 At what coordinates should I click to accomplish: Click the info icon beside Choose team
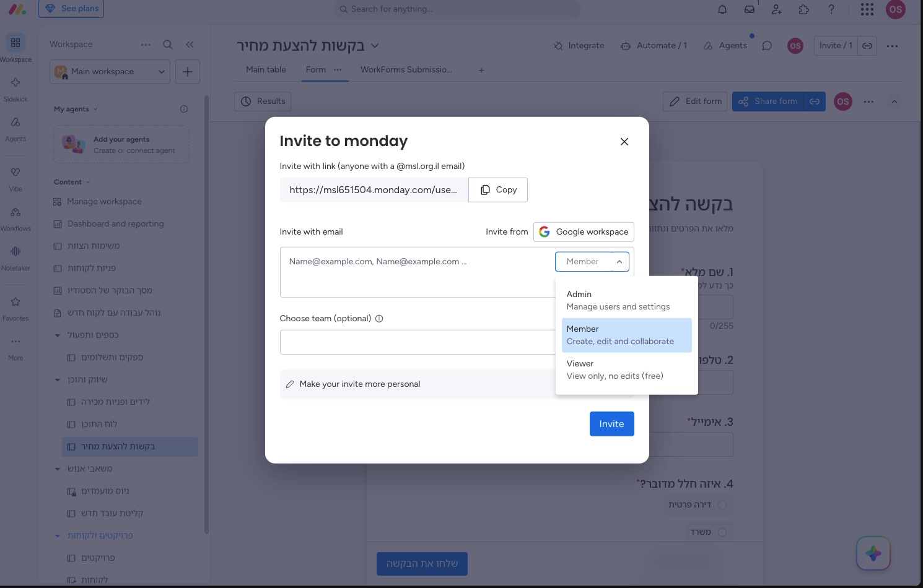[379, 319]
